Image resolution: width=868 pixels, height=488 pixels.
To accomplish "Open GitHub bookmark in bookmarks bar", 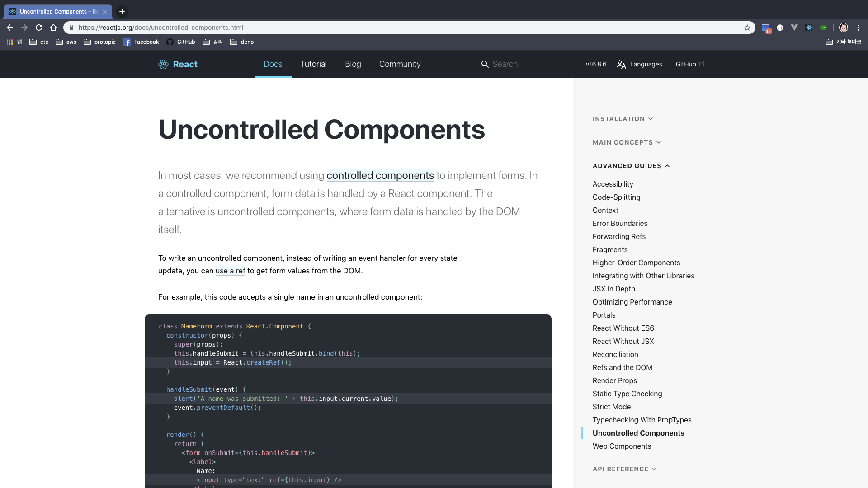I will tap(181, 42).
